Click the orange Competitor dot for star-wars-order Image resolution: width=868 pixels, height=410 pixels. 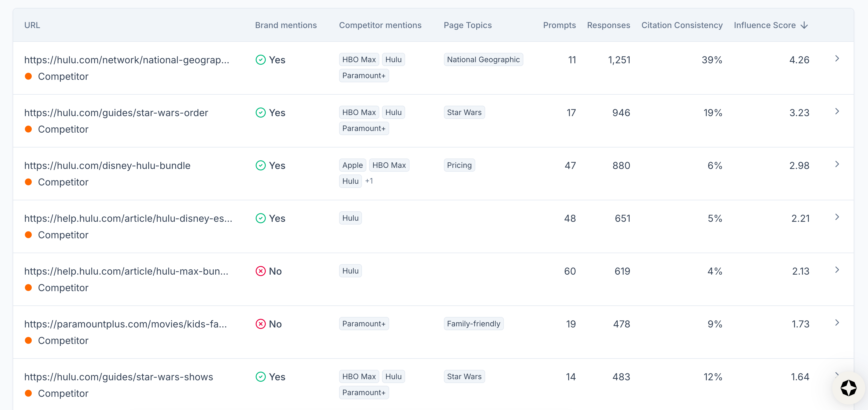point(28,129)
